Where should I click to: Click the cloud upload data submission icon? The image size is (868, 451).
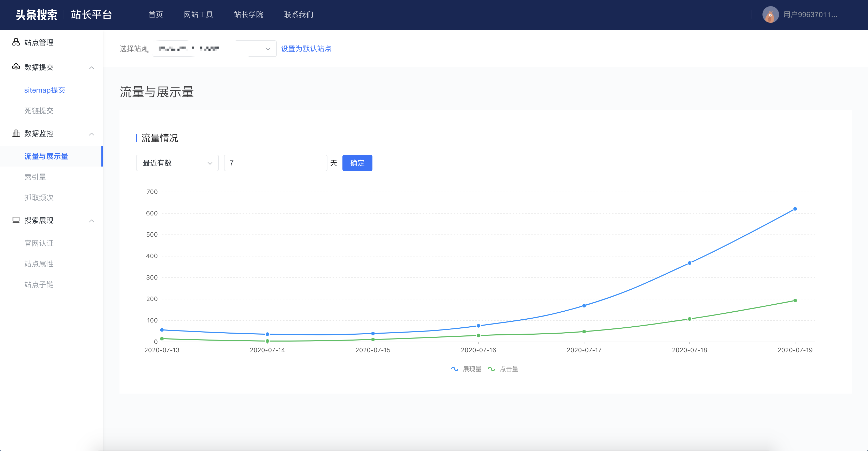click(16, 67)
